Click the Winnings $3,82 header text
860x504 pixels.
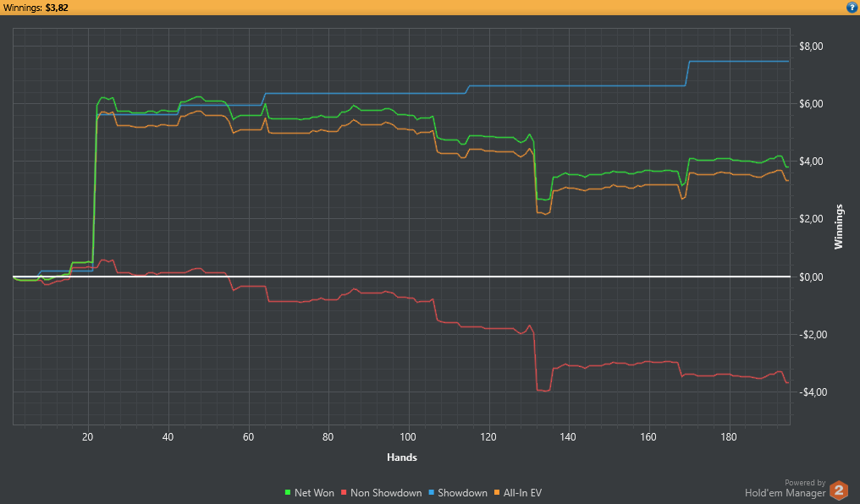(x=36, y=8)
